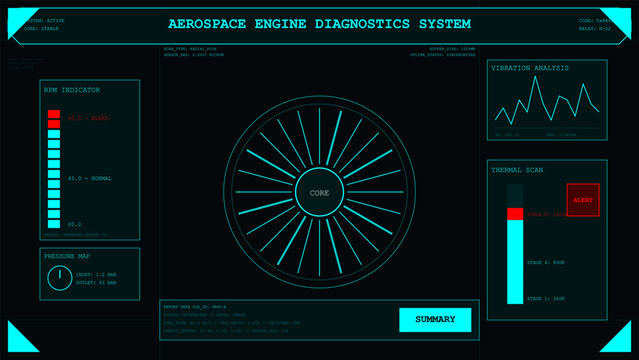Click the 'STAGE 1: 340K' thermal label
The height and width of the screenshot is (360, 639).
coord(546,298)
